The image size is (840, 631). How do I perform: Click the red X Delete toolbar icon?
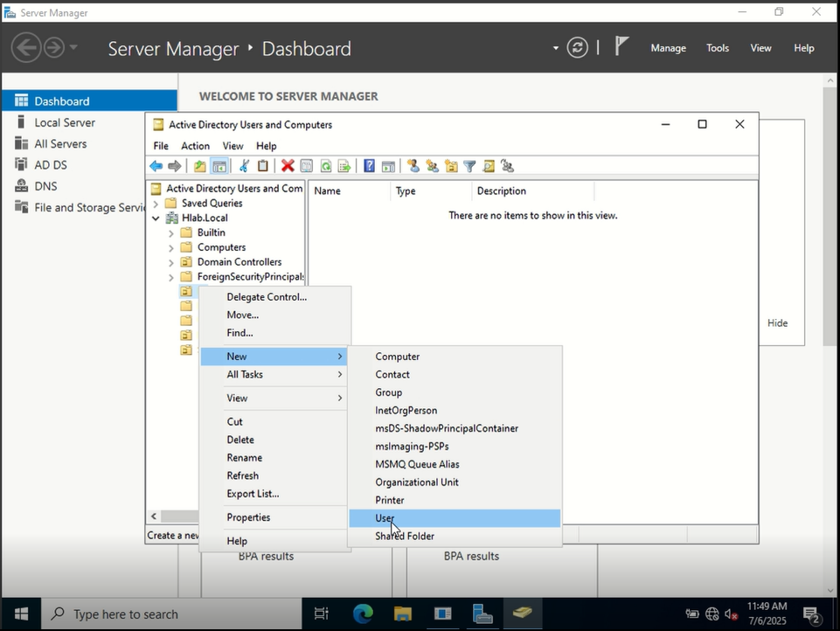click(x=288, y=166)
